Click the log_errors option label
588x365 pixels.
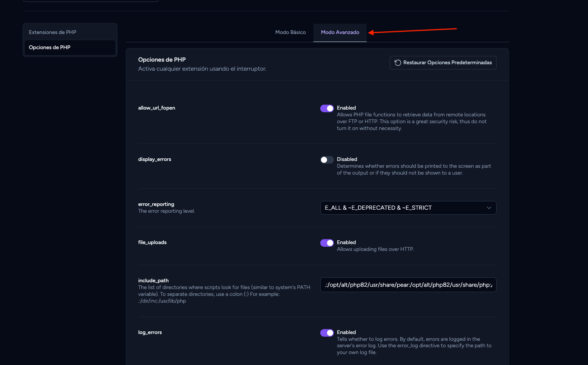(150, 333)
